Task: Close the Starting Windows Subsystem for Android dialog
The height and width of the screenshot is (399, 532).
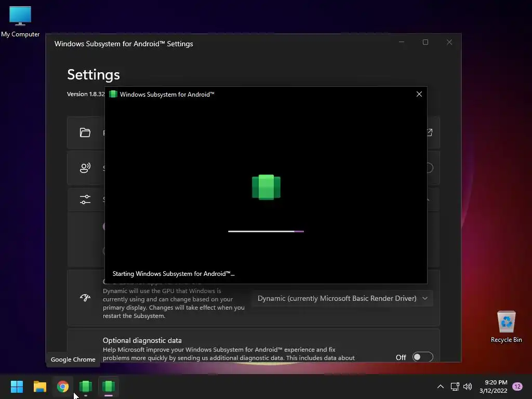Action: click(x=419, y=95)
